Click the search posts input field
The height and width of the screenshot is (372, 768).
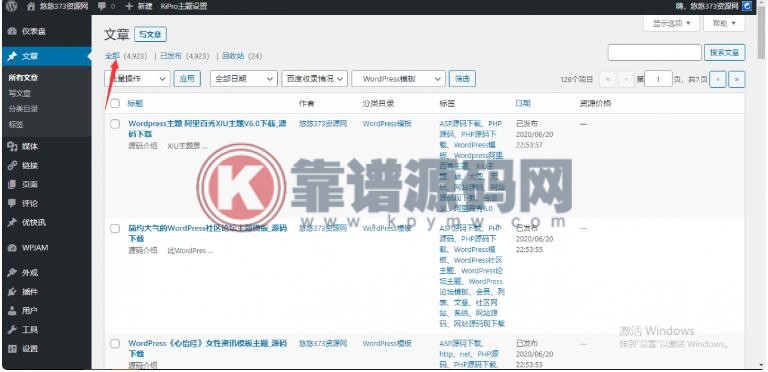coord(654,52)
